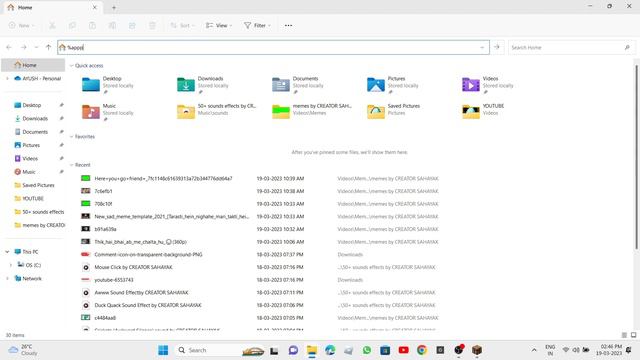Collapse the Recent section
640x360 pixels.
71,165
